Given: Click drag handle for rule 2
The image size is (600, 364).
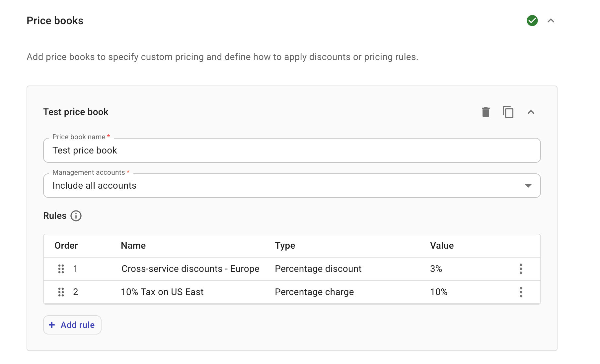Looking at the screenshot, I should click(x=61, y=292).
